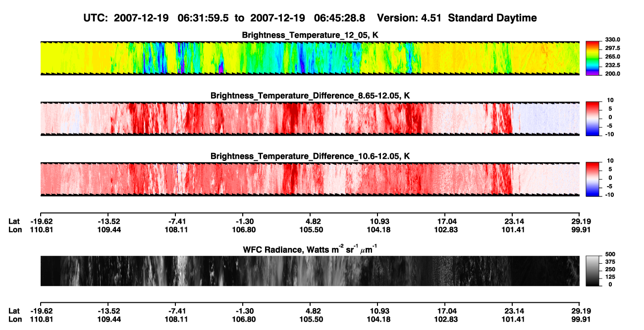Click the Brightness Temperature 12.05 image strip
The image size is (644, 330).
point(310,57)
